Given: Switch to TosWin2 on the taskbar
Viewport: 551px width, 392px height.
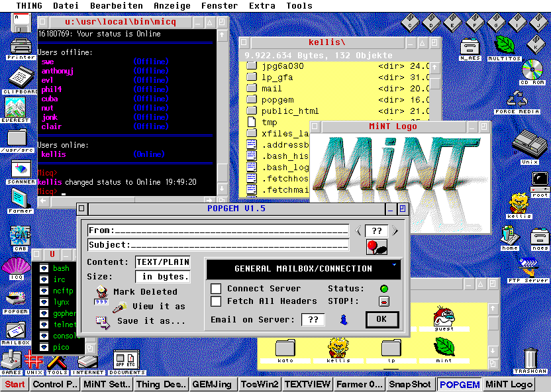Looking at the screenshot, I should 260,384.
